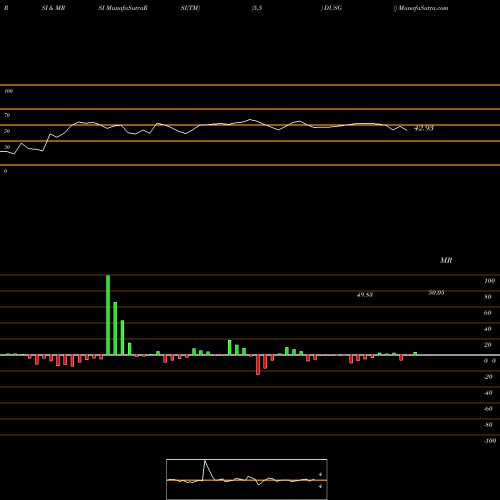Select the 50.95 value label

coord(436,293)
